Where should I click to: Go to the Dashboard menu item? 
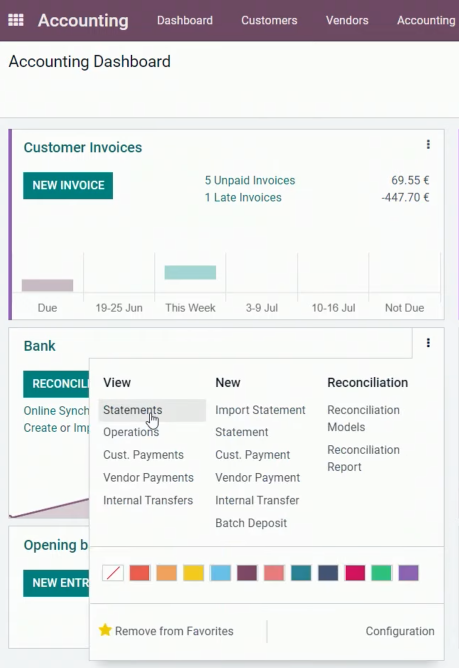tap(185, 20)
